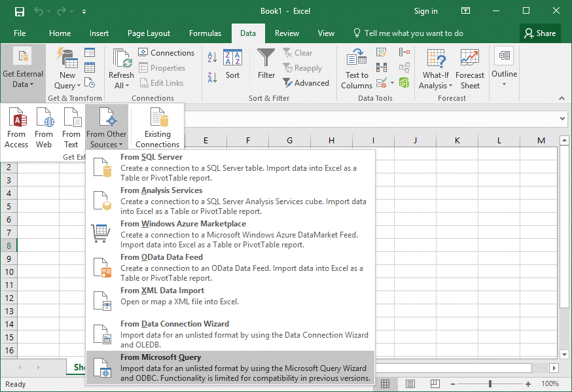The image size is (572, 392).
Task: Click Sort A to Z icon
Action: (x=212, y=59)
